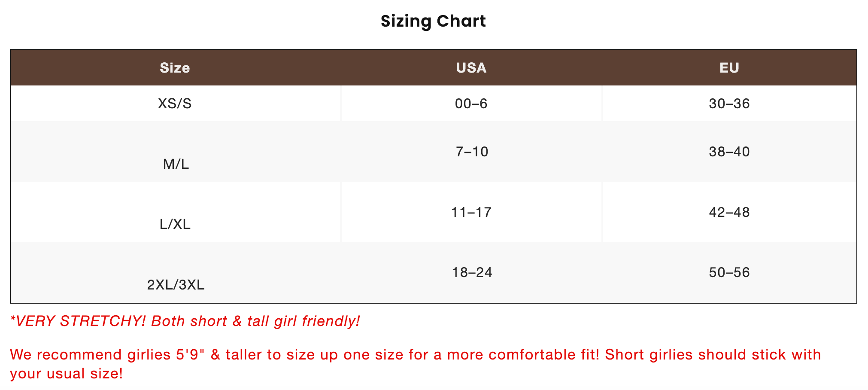Click the red VERY STRETCHY text
Viewport: 868px width, 390px height.
click(x=78, y=321)
